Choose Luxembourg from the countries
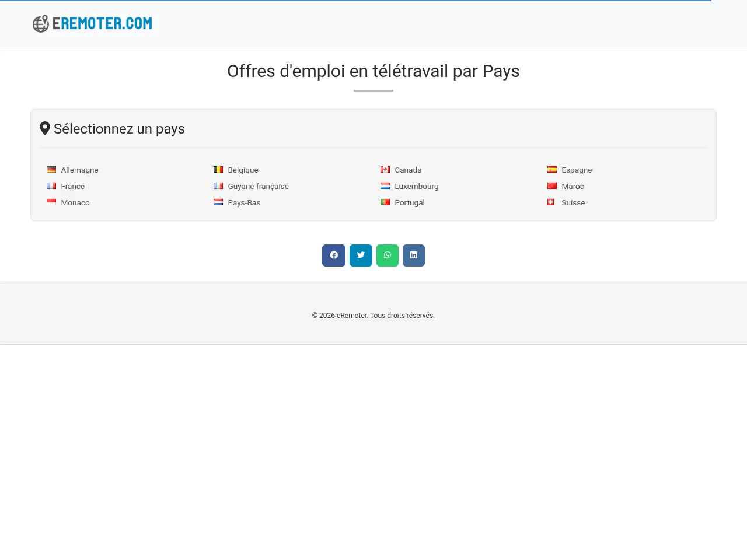The height and width of the screenshot is (560, 747). (x=417, y=187)
